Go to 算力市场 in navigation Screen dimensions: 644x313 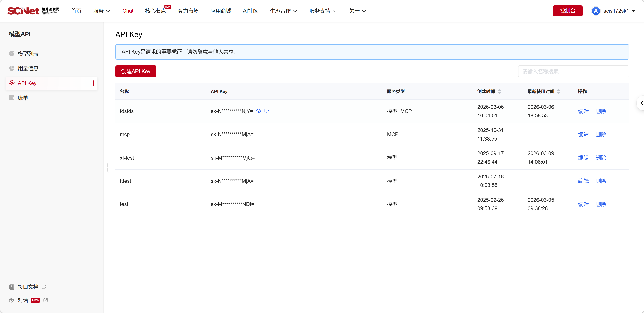188,11
